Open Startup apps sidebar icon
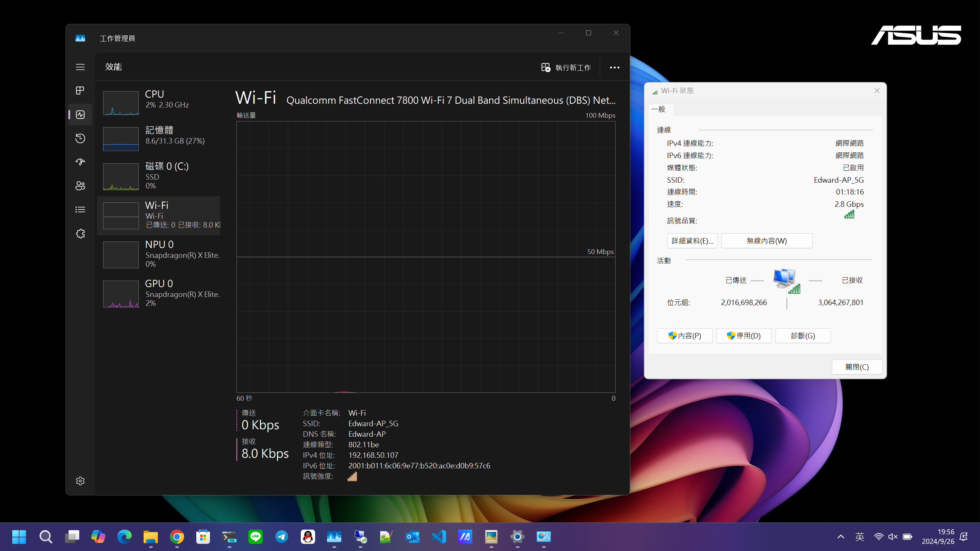Screen dimensions: 980x551 (x=80, y=162)
